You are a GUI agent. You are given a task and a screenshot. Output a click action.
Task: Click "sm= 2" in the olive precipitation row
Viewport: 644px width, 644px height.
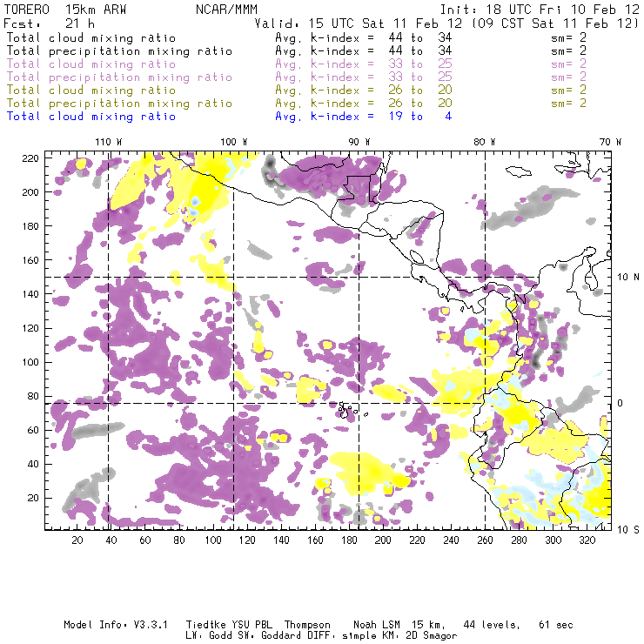[568, 103]
